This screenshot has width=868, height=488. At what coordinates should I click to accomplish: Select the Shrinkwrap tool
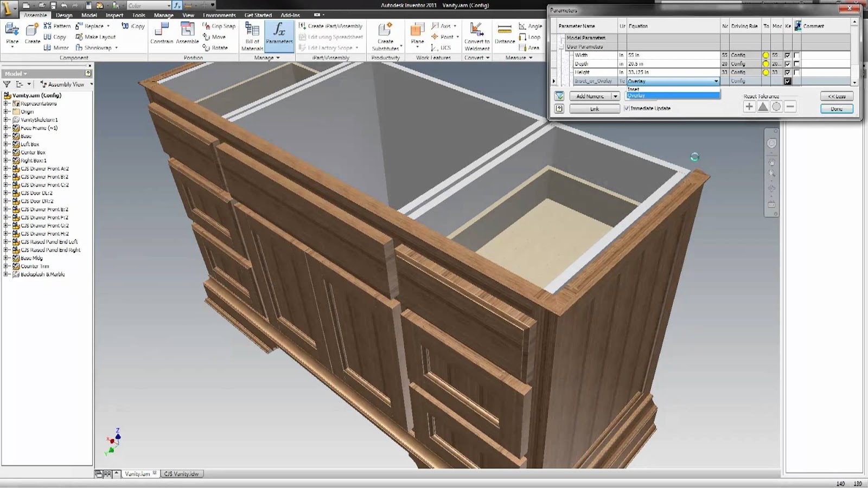[x=92, y=47]
